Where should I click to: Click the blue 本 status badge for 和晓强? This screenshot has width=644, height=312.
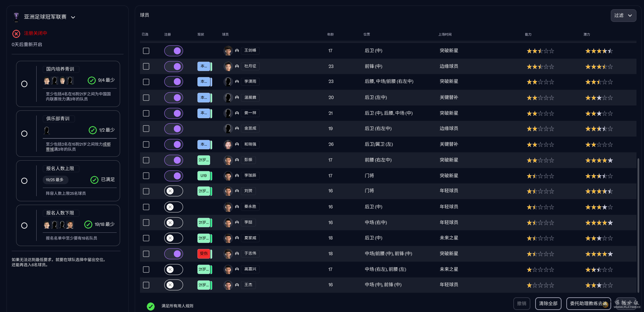[204, 145]
